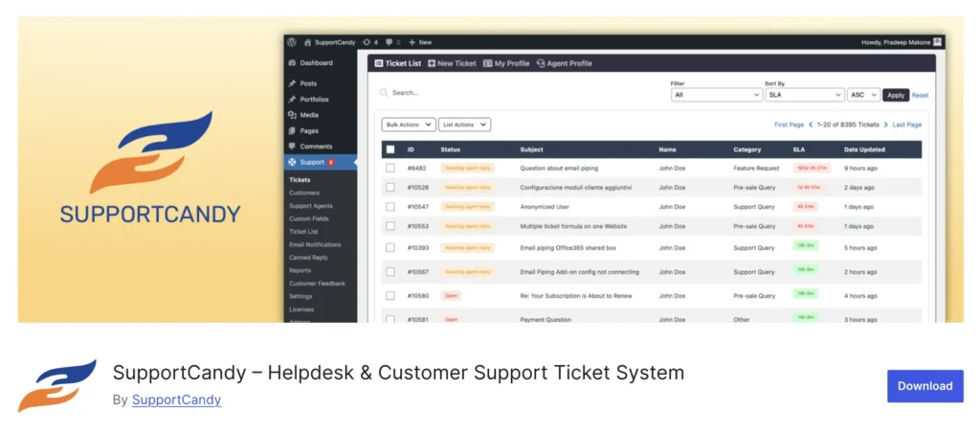Open the updates icon showing 4
This screenshot has height=434, width=980.
point(367,42)
